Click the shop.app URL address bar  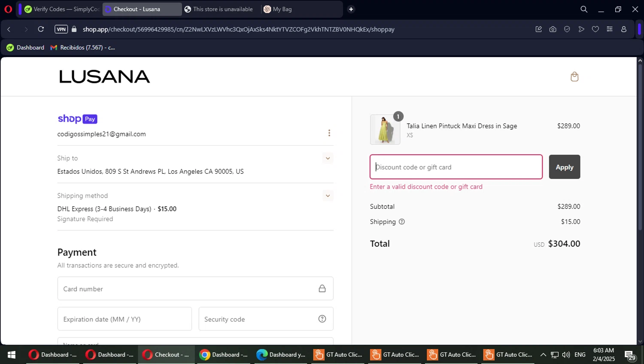click(239, 29)
